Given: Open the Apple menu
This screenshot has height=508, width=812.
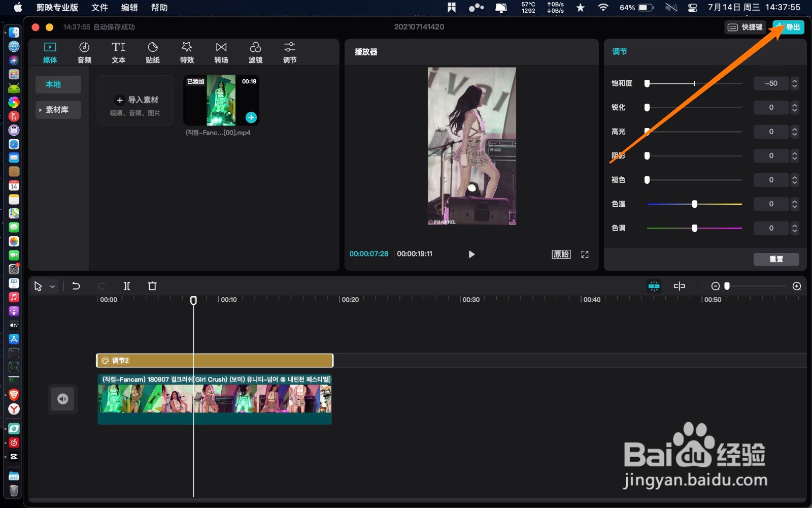Looking at the screenshot, I should click(18, 8).
